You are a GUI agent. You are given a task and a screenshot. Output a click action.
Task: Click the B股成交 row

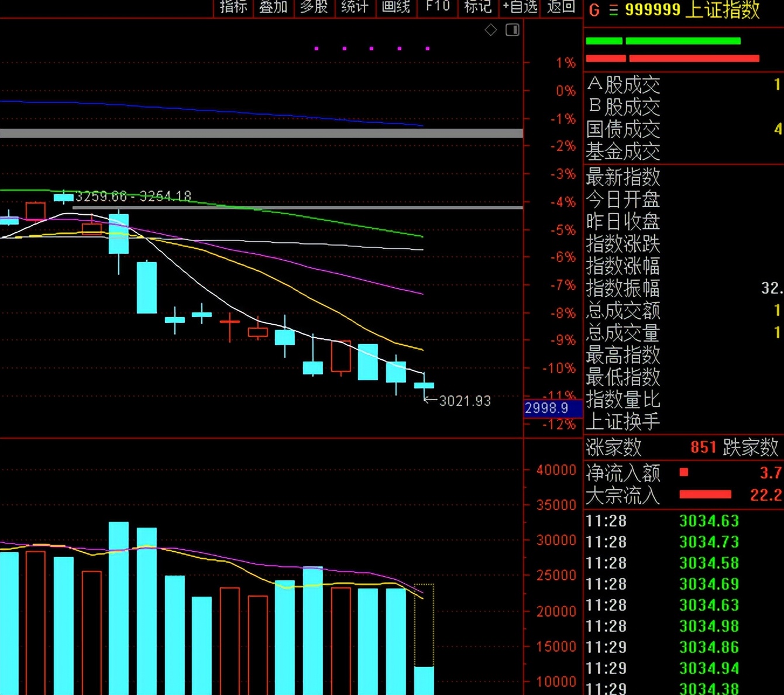click(684, 107)
